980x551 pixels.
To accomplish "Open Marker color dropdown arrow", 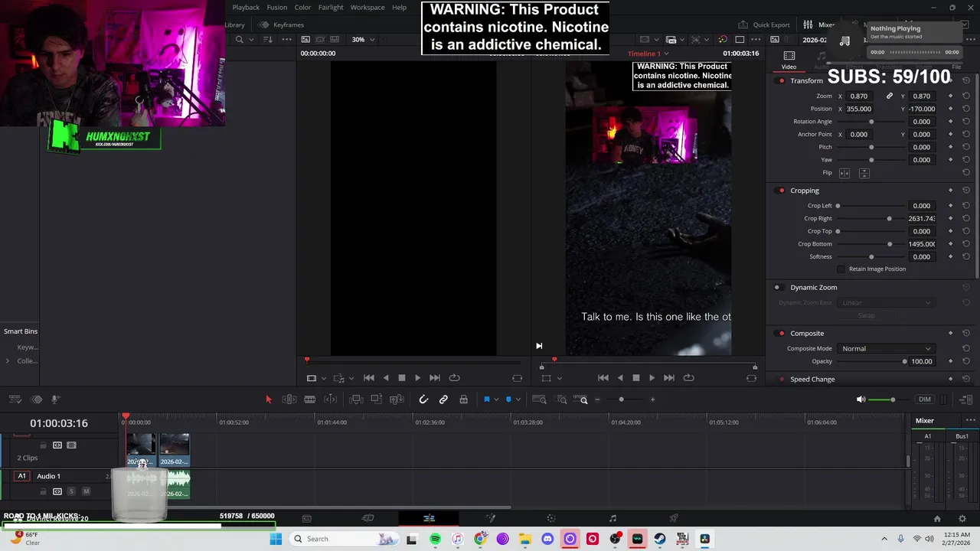I will click(518, 399).
